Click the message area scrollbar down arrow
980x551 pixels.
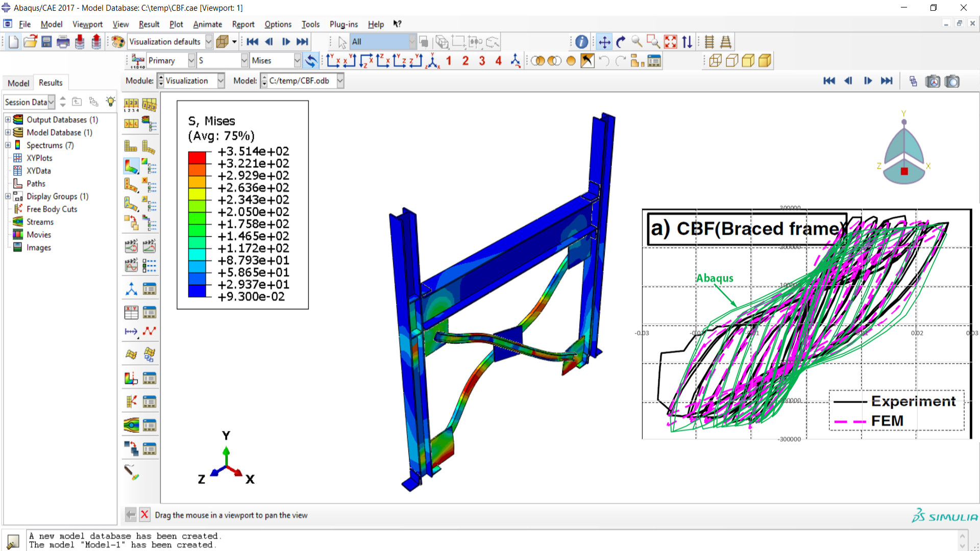(962, 546)
